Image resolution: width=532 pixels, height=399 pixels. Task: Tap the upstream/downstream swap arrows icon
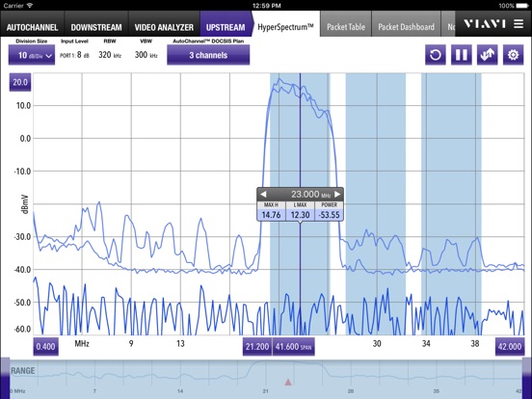(488, 55)
